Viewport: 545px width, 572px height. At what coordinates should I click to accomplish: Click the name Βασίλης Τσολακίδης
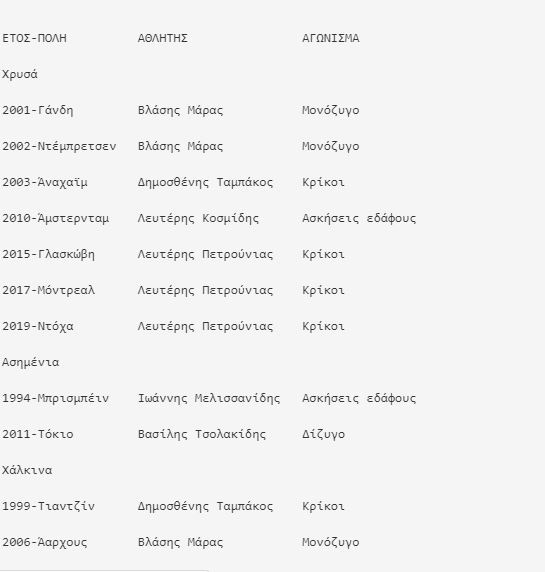(x=202, y=434)
